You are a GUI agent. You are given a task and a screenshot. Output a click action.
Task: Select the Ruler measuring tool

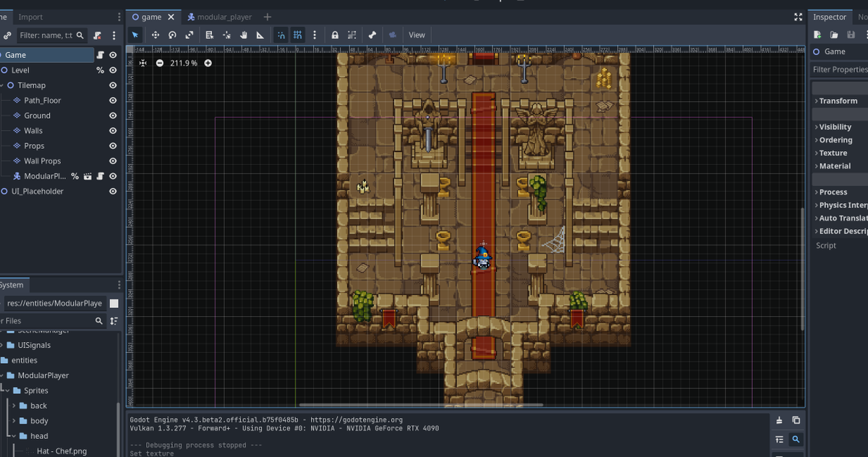(x=260, y=35)
